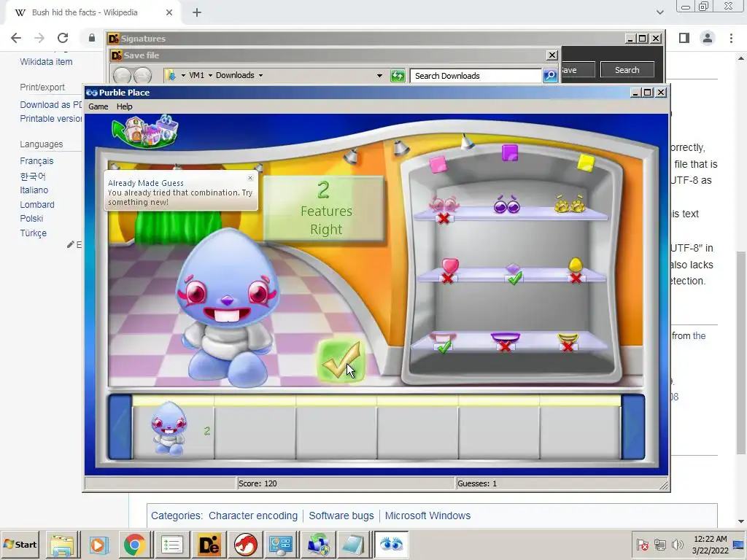Close the Bush hid the facts tab
This screenshot has height=560, width=747.
tap(169, 12)
